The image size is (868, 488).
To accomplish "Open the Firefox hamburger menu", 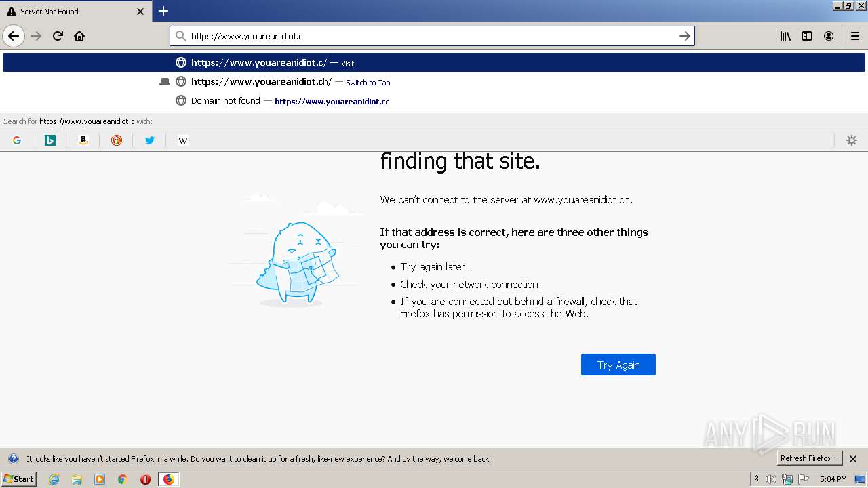I will pos(854,36).
